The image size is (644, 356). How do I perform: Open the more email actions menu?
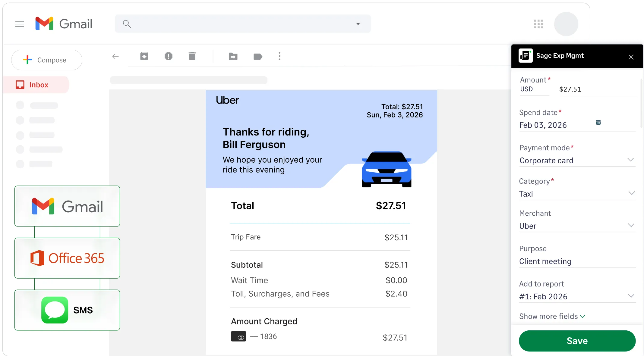(x=279, y=56)
